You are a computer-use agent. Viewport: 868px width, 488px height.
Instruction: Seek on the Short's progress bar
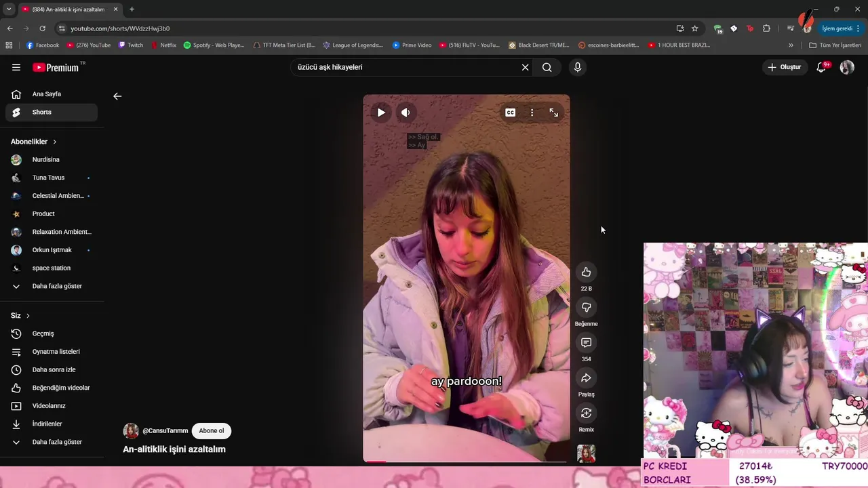(x=467, y=462)
